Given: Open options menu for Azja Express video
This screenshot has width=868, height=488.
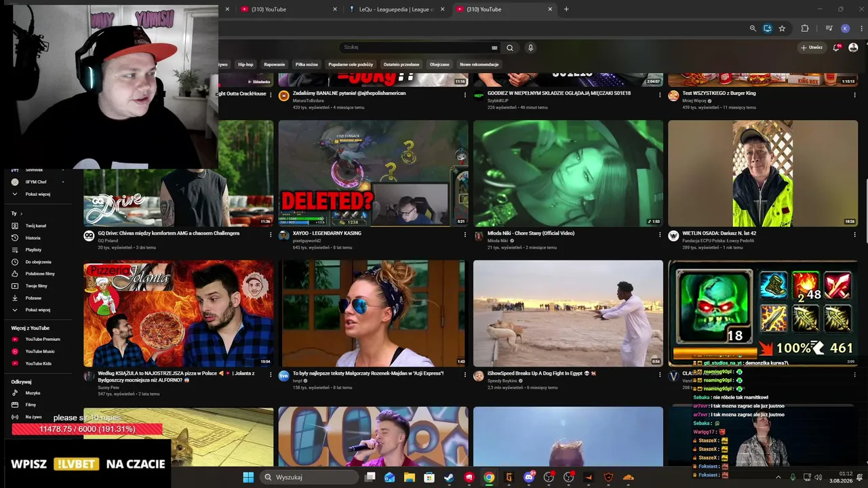Looking at the screenshot, I should (x=465, y=375).
